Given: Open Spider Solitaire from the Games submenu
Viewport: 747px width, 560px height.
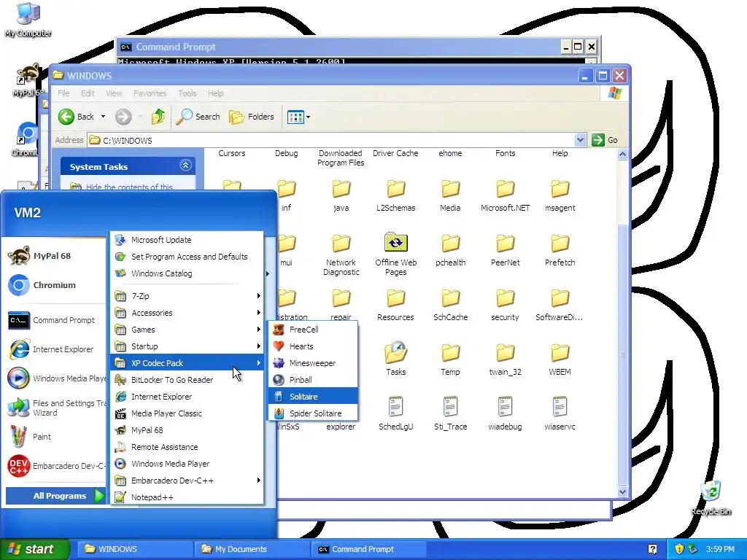Looking at the screenshot, I should click(x=312, y=413).
